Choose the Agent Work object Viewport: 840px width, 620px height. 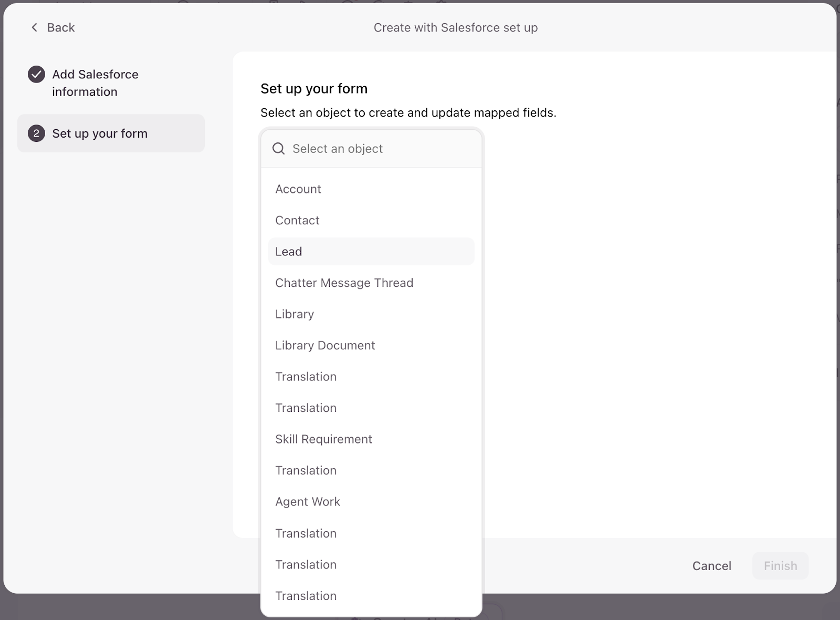coord(308,502)
